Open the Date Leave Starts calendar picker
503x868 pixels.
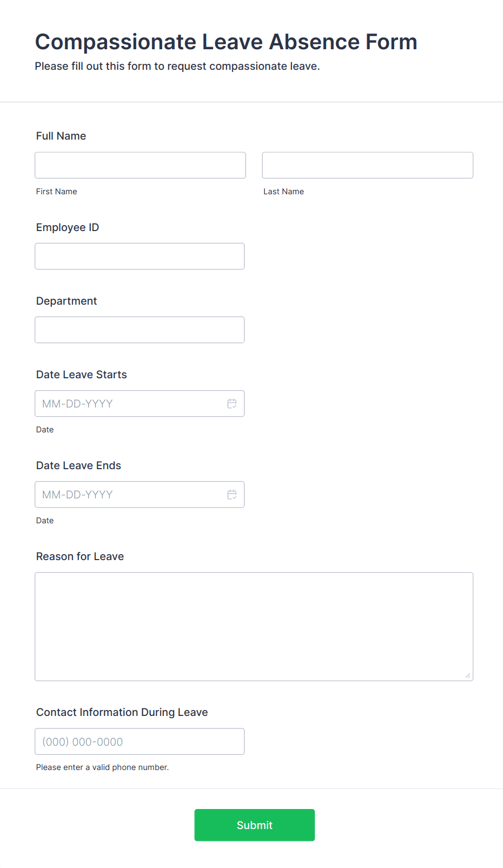coord(232,403)
